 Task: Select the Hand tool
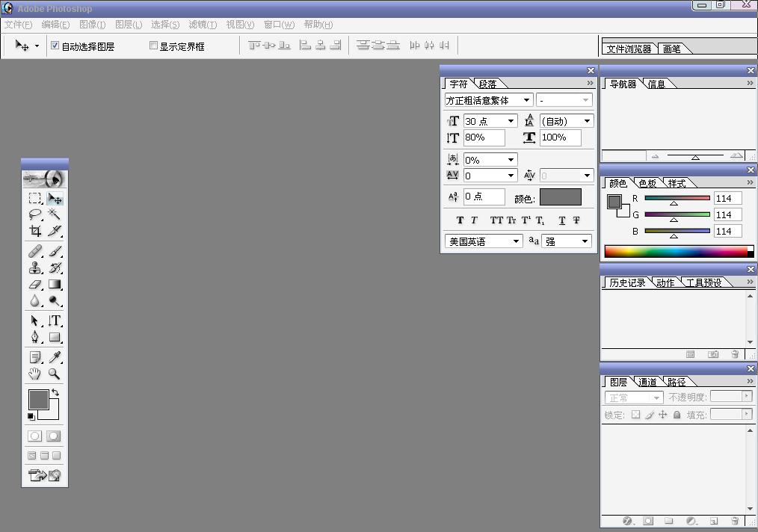[35, 374]
